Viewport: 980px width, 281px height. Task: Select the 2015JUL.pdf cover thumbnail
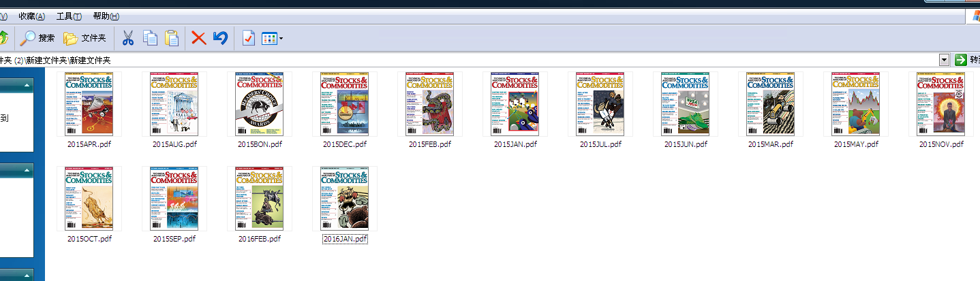tap(600, 103)
